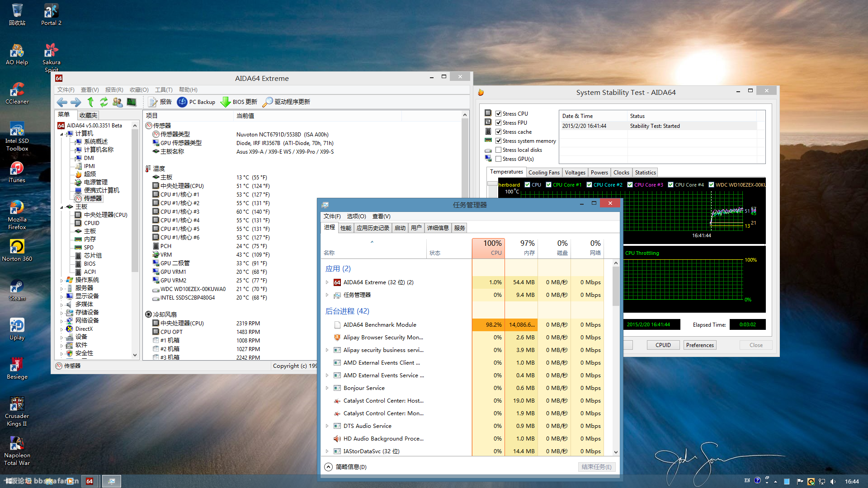Screen dimensions: 868x488
Task: Toggle the Stress FPU checkbox
Action: click(x=498, y=123)
